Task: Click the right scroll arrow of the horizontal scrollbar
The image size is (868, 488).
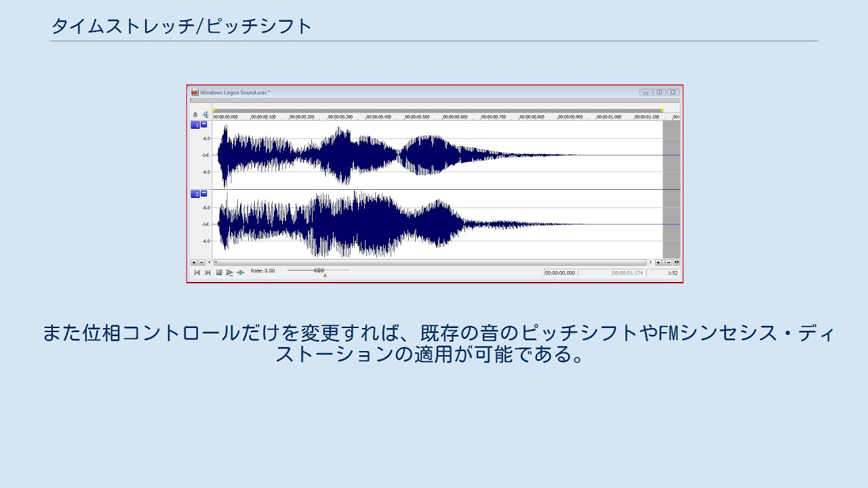Action: pyautogui.click(x=650, y=262)
